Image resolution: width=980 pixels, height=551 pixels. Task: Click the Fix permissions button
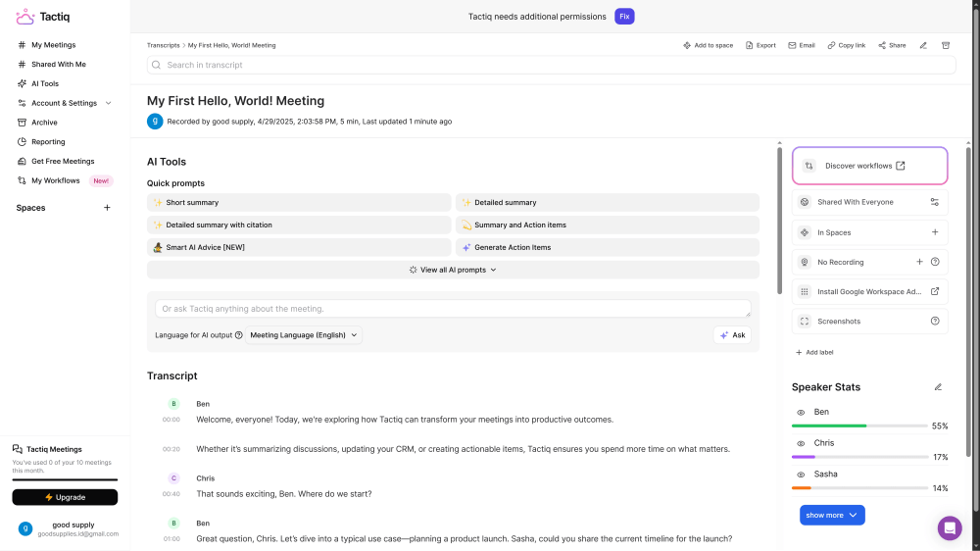624,17
